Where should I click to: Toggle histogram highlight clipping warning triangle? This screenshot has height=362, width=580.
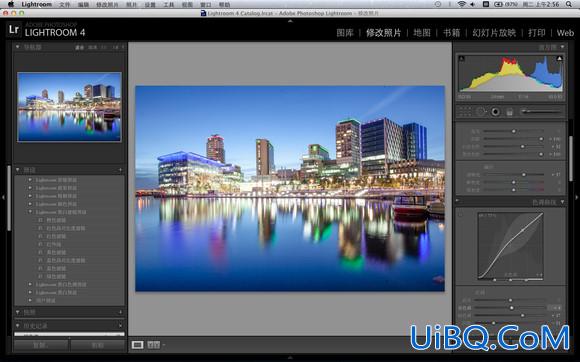pos(560,58)
